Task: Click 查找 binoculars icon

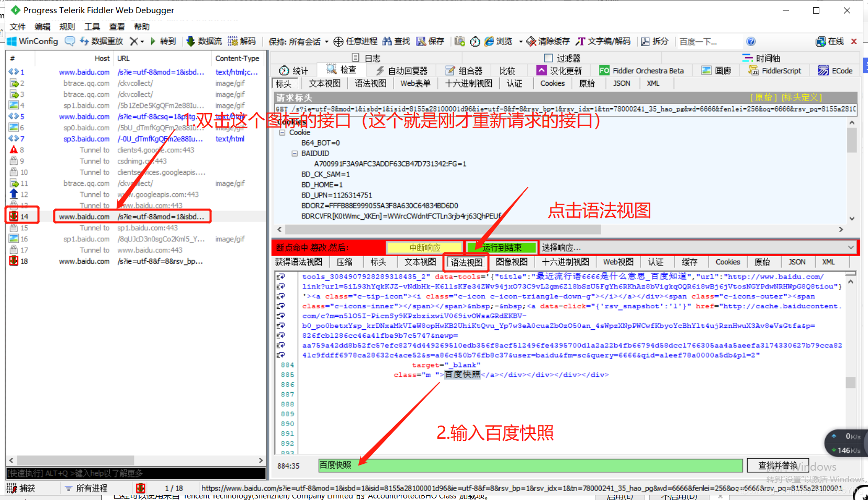Action: 387,41
